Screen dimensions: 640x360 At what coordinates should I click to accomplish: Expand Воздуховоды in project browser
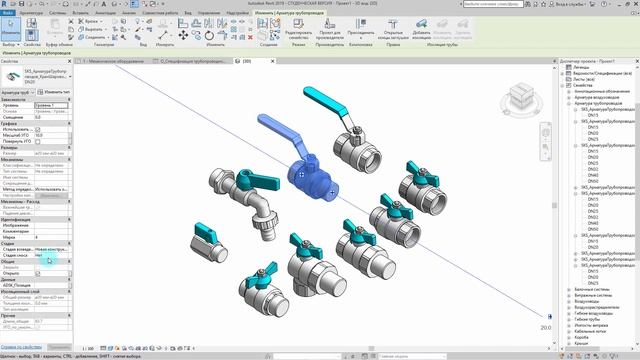pyautogui.click(x=569, y=301)
